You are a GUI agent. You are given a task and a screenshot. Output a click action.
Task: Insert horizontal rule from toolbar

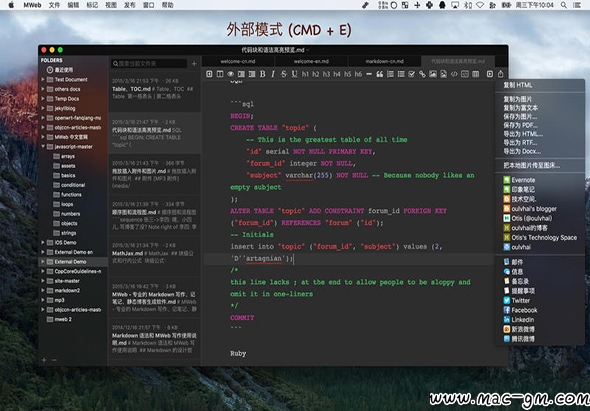coord(369,74)
